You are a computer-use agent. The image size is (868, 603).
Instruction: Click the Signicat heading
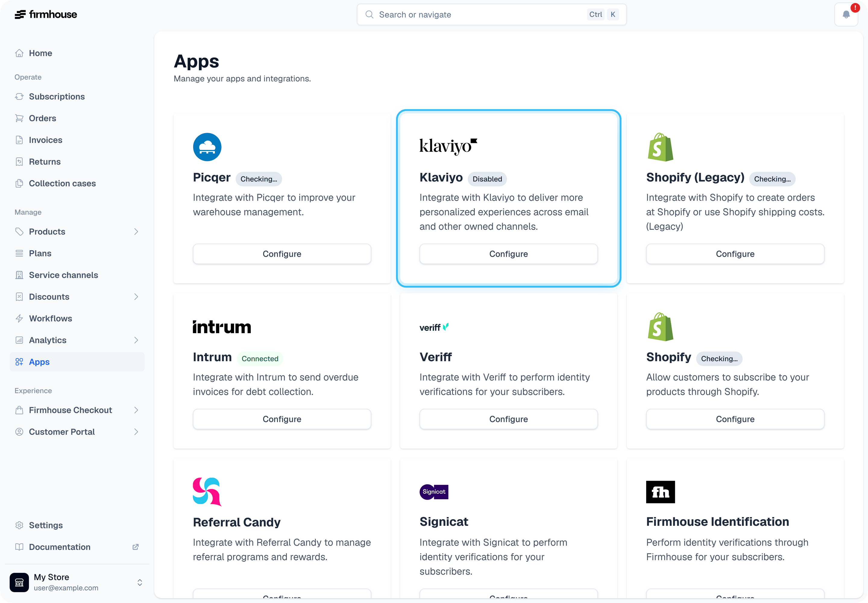point(444,522)
